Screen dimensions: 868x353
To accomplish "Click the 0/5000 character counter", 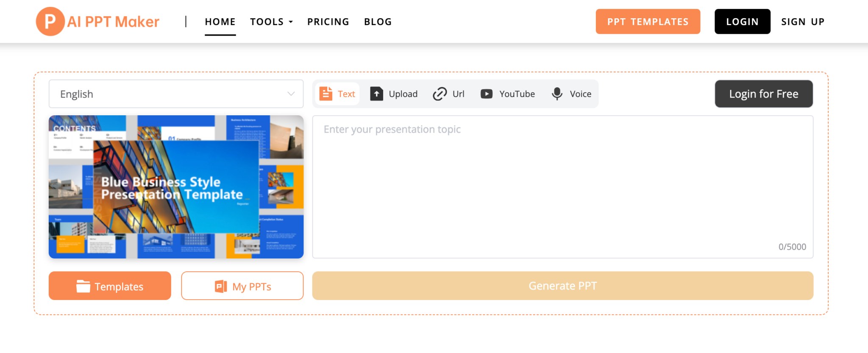I will pos(792,247).
